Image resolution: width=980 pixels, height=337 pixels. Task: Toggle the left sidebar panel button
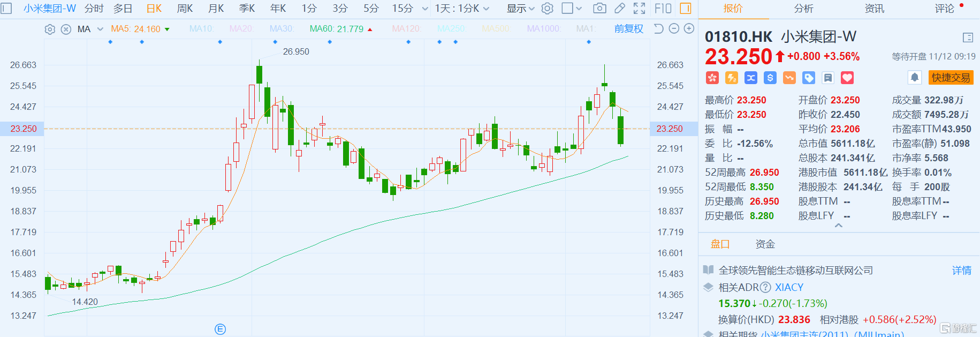pyautogui.click(x=6, y=8)
